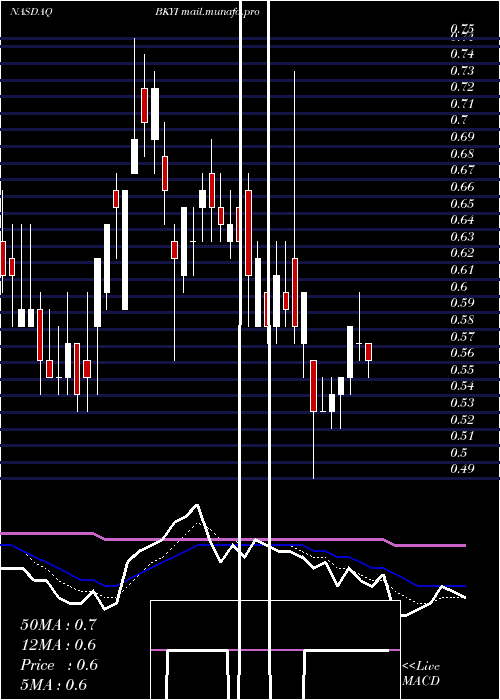Click the 12MA : 0.6 readout

click(58, 645)
